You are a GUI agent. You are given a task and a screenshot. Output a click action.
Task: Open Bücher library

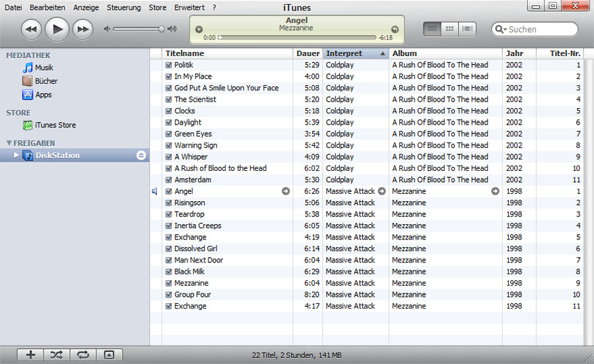(x=40, y=81)
